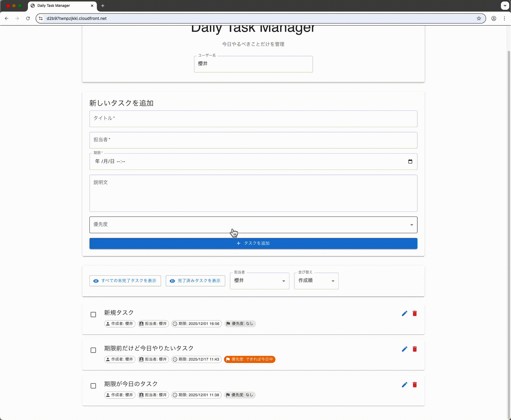Open a new browser tab
Viewport: 511px width, 420px height.
[103, 6]
